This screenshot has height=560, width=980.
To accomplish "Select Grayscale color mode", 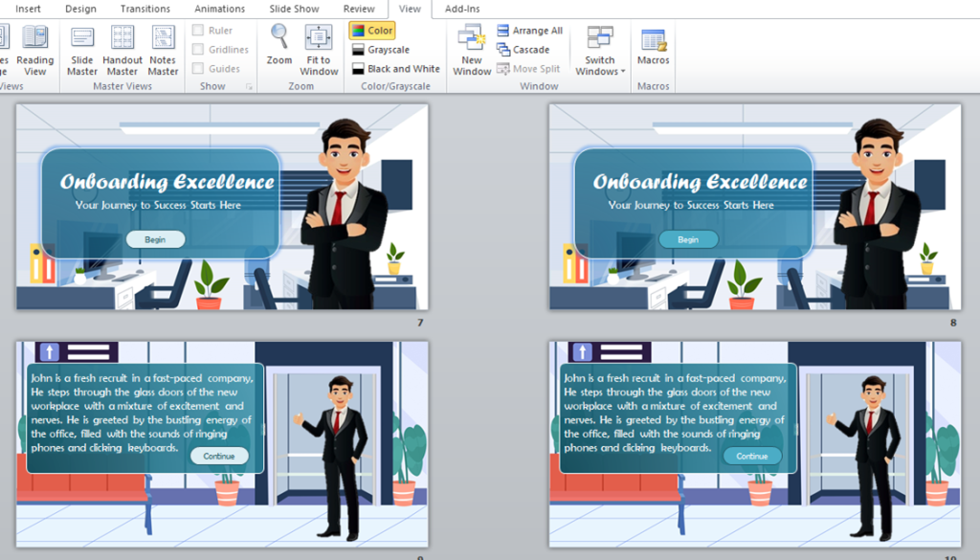I will [x=381, y=50].
